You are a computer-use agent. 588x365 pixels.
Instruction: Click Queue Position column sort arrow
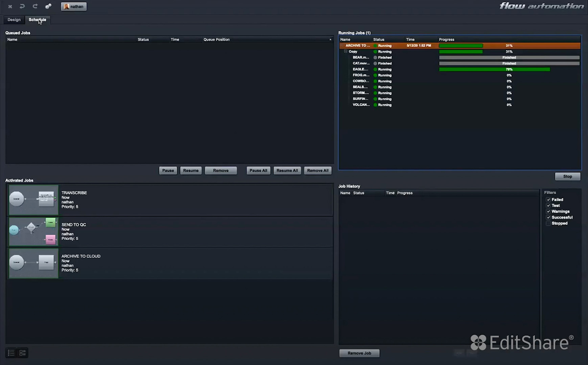(x=330, y=40)
